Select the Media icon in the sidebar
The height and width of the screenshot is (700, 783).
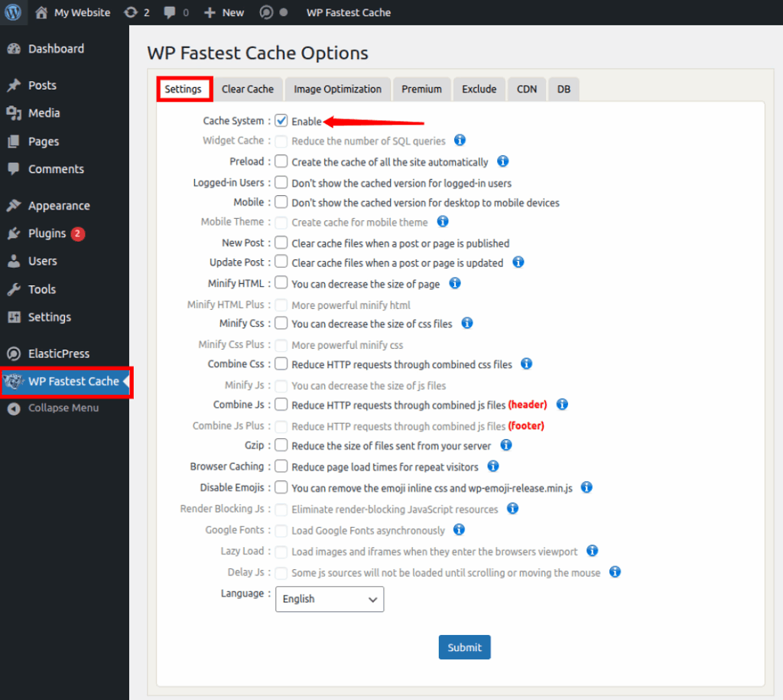click(x=15, y=113)
